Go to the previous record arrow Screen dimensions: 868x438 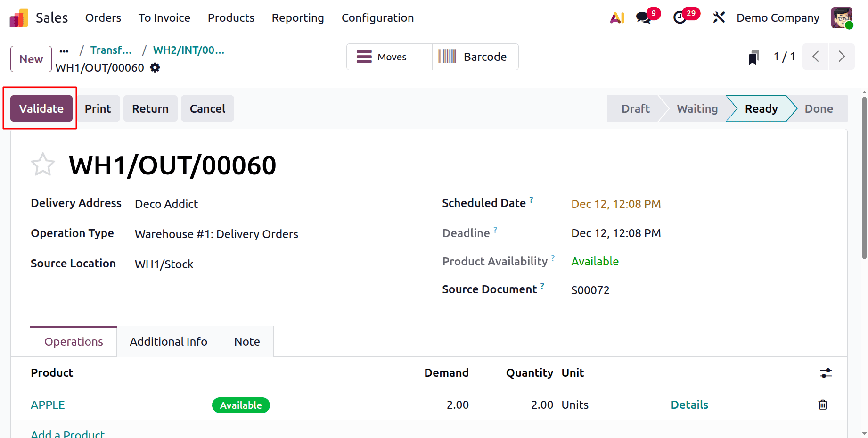[816, 57]
